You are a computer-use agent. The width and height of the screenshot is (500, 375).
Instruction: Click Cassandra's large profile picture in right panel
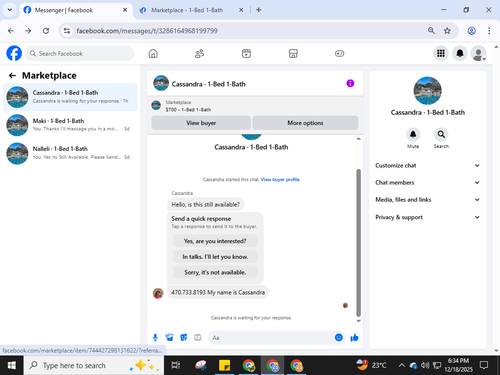click(x=427, y=91)
